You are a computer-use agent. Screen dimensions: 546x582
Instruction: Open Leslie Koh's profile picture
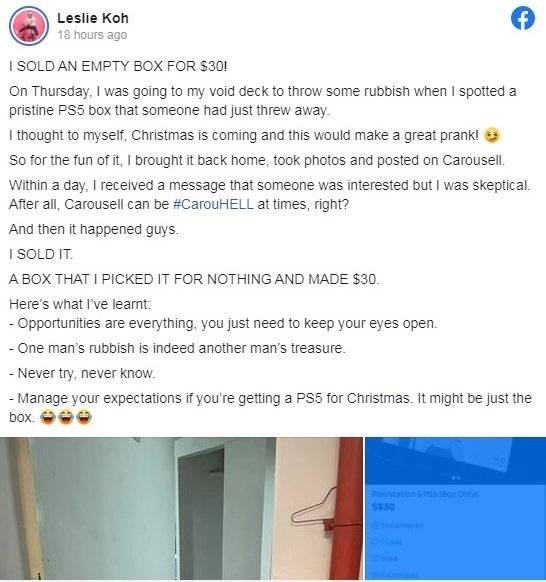point(29,26)
